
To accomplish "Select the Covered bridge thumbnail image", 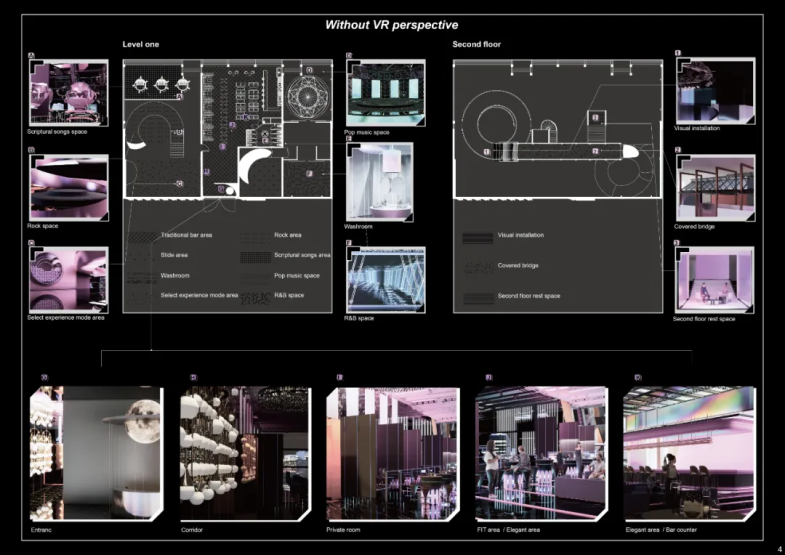I will (714, 187).
